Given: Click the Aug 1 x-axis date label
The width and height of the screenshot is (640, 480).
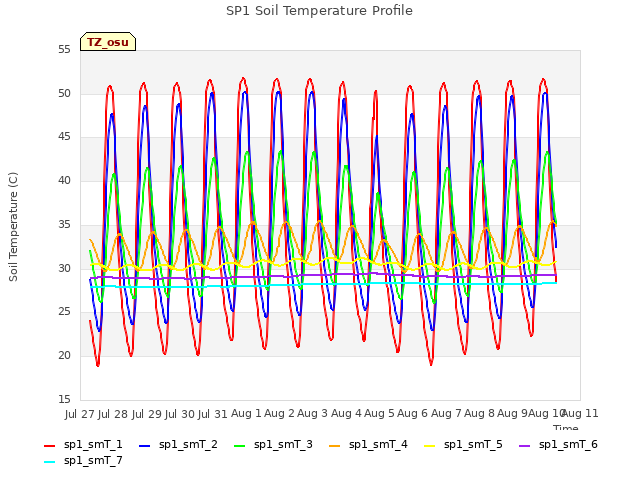Looking at the screenshot, I should 246,413.
